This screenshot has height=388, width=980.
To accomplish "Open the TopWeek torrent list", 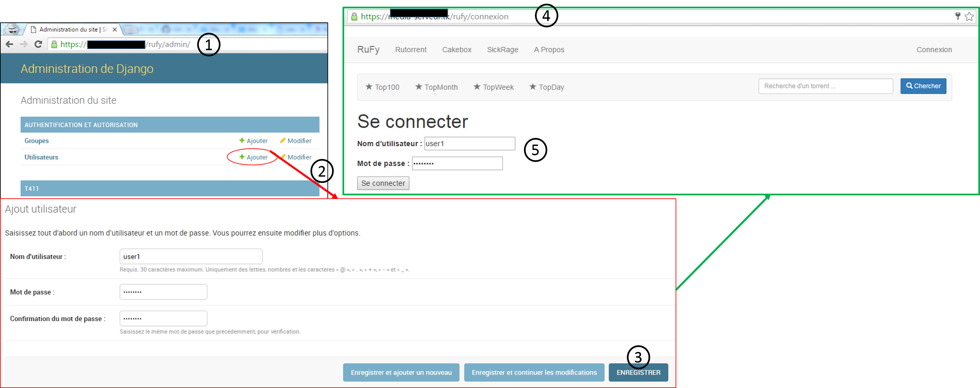I will [494, 87].
